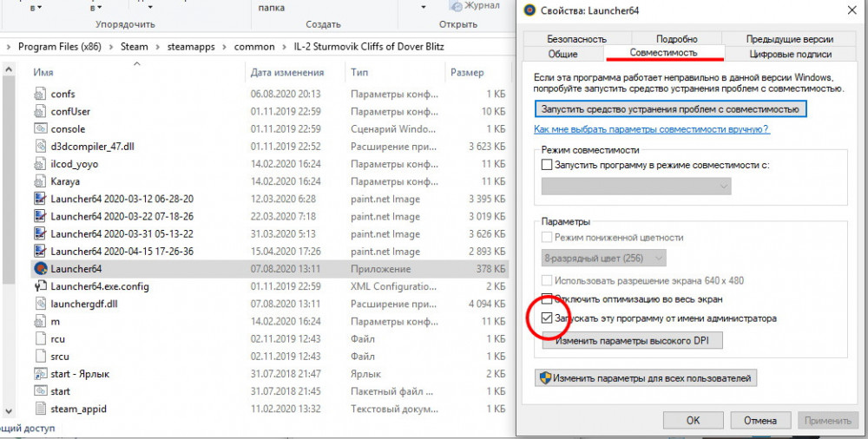Click the ilcod_yoyo file icon
Viewport: 868px width, 439px height.
40,164
